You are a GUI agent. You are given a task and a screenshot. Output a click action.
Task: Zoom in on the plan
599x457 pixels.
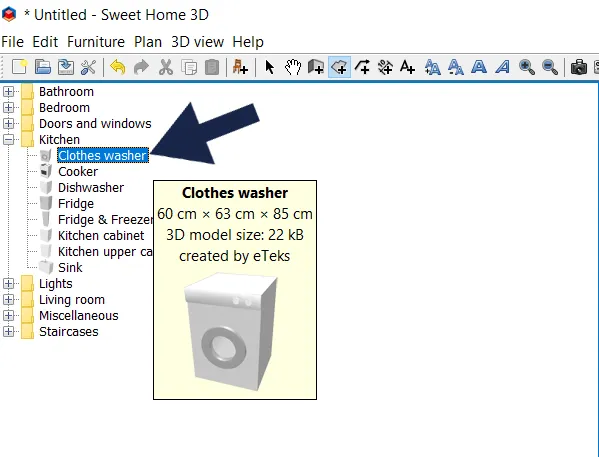tap(526, 67)
